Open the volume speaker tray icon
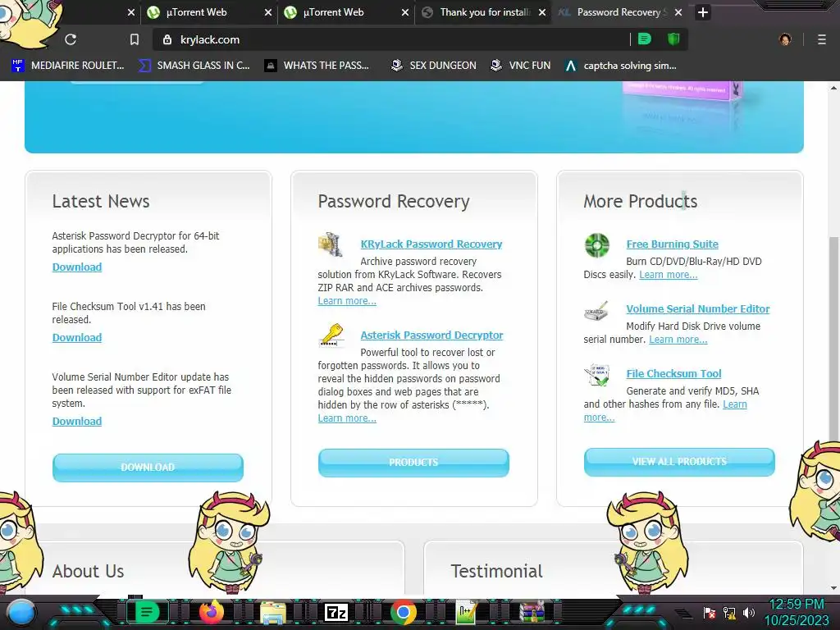Viewport: 840px width, 630px height. (748, 613)
